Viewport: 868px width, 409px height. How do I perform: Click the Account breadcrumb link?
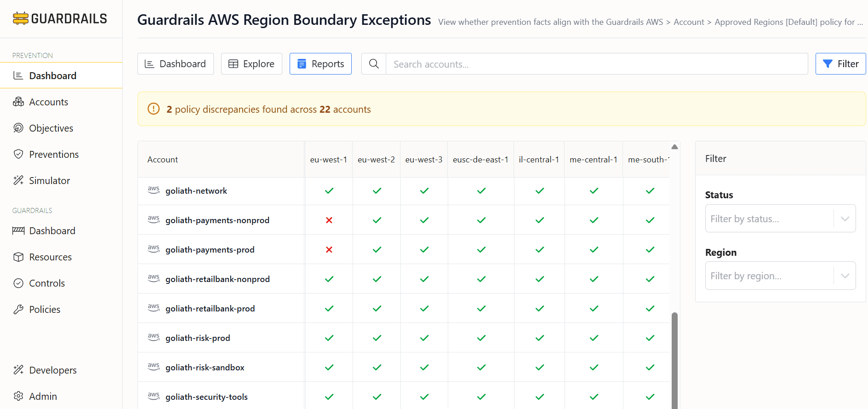689,22
